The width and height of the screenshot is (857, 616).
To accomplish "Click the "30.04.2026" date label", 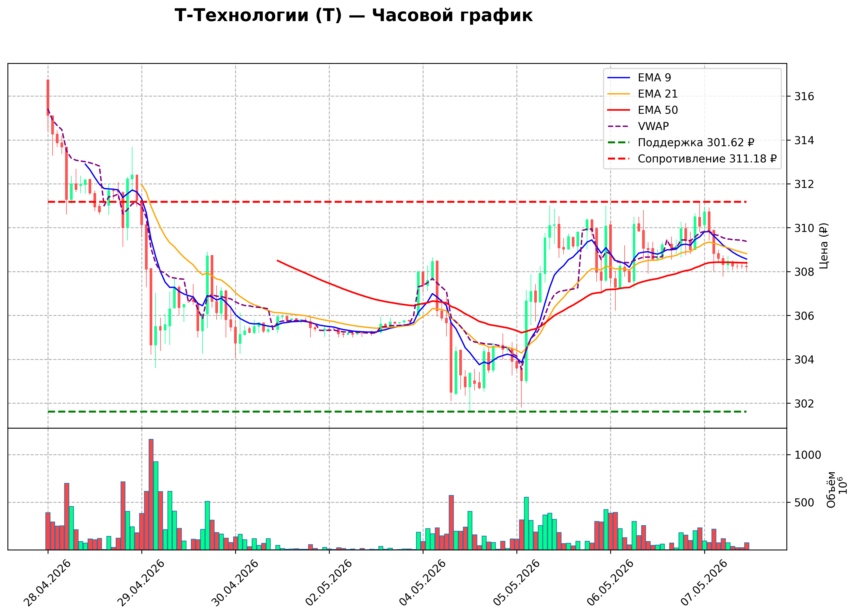I will click(235, 583).
